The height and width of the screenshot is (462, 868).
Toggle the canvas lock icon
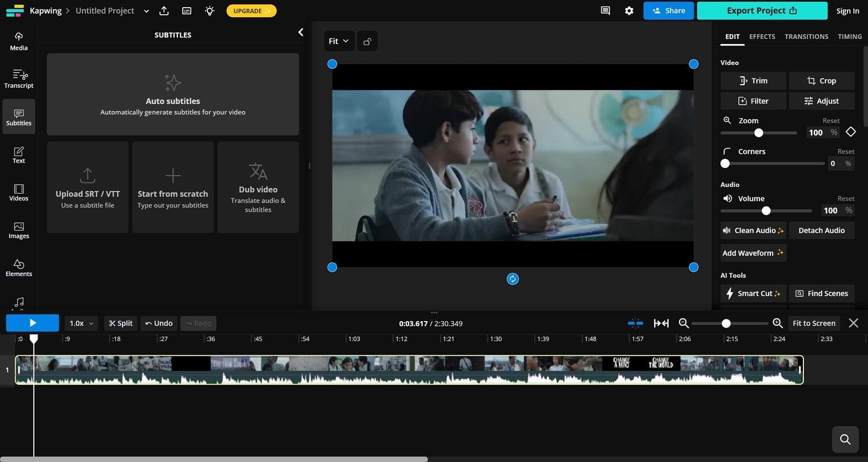(367, 41)
